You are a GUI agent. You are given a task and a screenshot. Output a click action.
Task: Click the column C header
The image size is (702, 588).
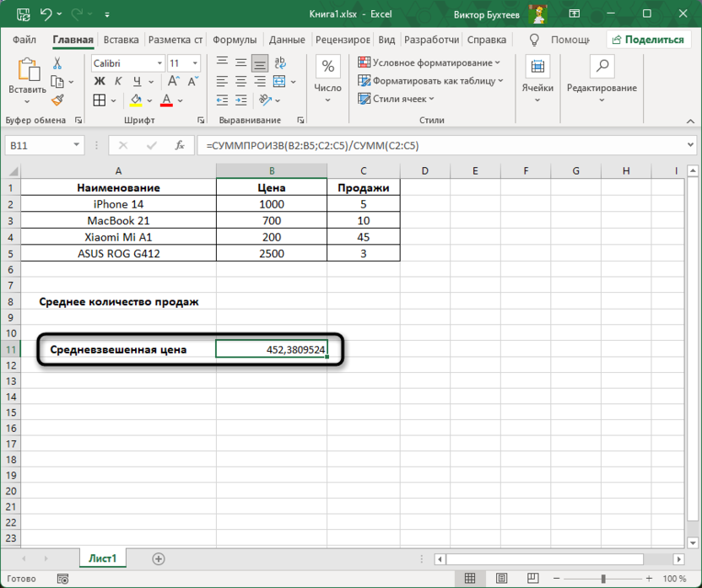tap(363, 170)
